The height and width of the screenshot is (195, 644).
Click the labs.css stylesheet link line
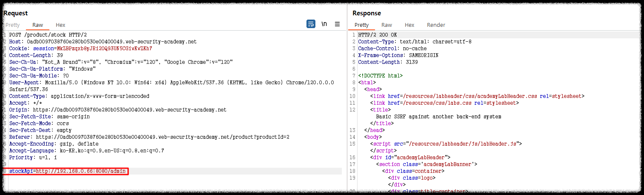[x=444, y=103]
